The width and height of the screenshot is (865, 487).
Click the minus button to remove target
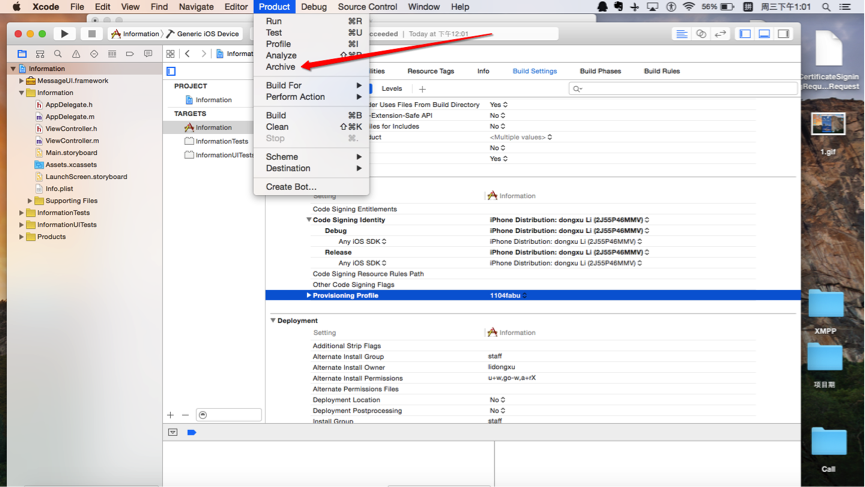click(185, 415)
